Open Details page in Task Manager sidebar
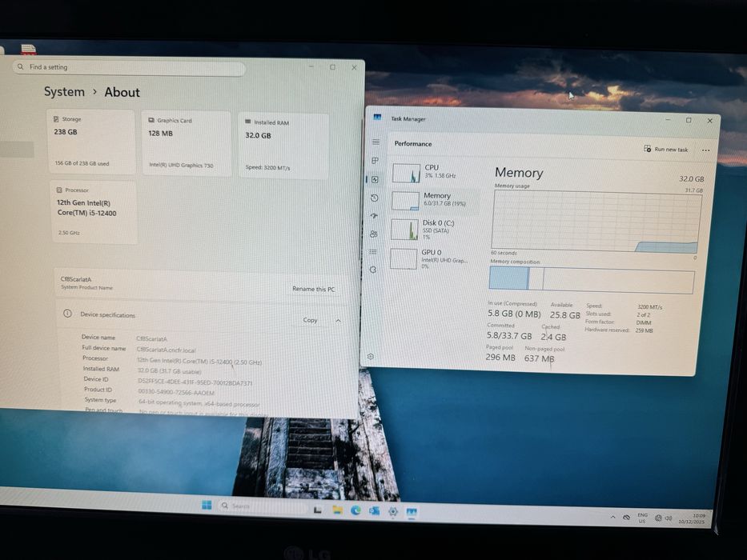Viewport: 747px width, 560px height. (x=373, y=251)
